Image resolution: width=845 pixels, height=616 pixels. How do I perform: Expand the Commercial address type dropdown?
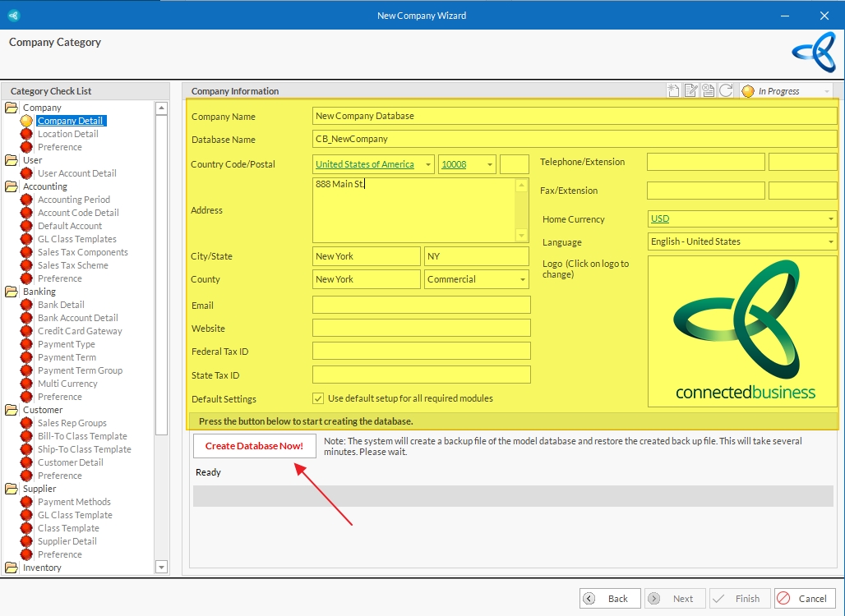click(x=523, y=280)
